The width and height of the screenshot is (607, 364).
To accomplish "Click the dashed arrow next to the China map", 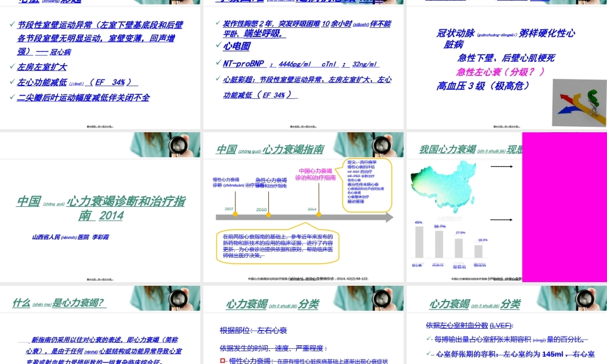I will tap(502, 166).
